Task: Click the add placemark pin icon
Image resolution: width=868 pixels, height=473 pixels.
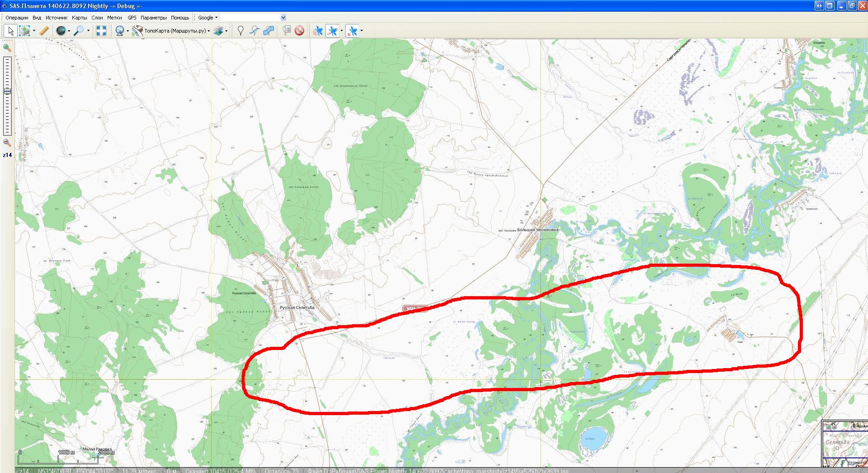Action: point(241,31)
